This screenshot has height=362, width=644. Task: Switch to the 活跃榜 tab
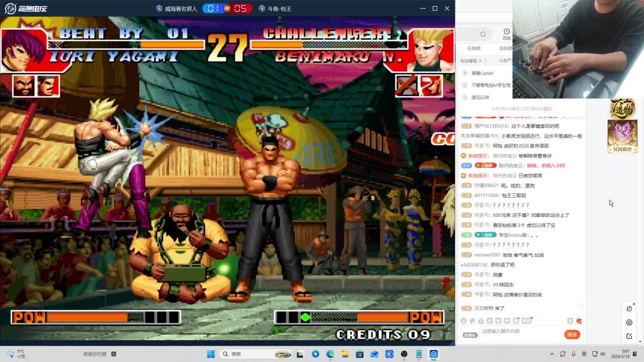pos(505,48)
